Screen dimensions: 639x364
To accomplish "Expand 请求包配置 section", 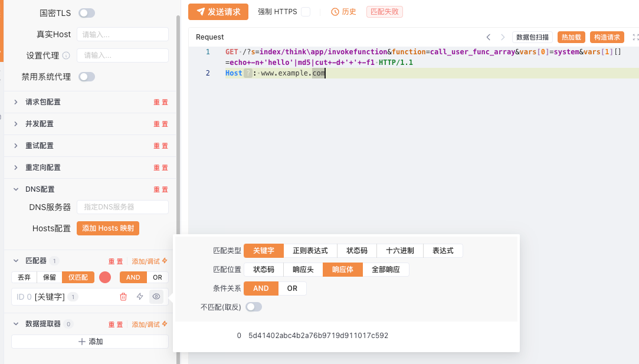I will click(x=16, y=102).
